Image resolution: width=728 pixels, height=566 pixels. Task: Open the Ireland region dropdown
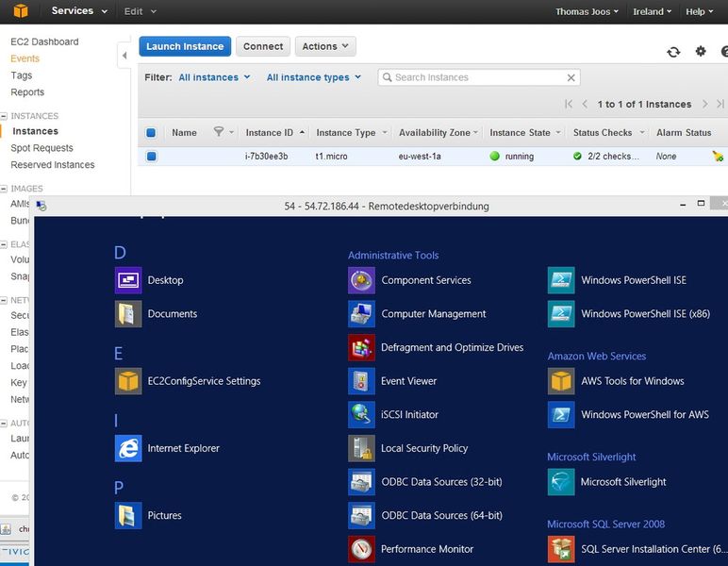(653, 11)
